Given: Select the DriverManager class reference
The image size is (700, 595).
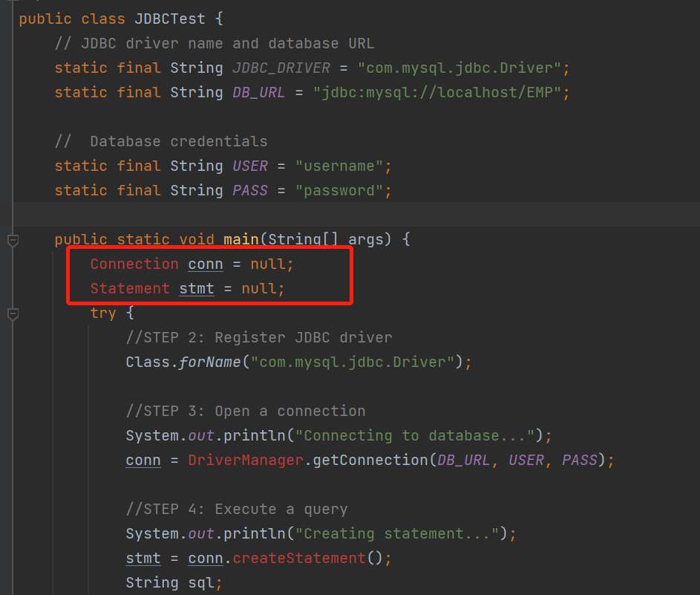Looking at the screenshot, I should tap(245, 460).
